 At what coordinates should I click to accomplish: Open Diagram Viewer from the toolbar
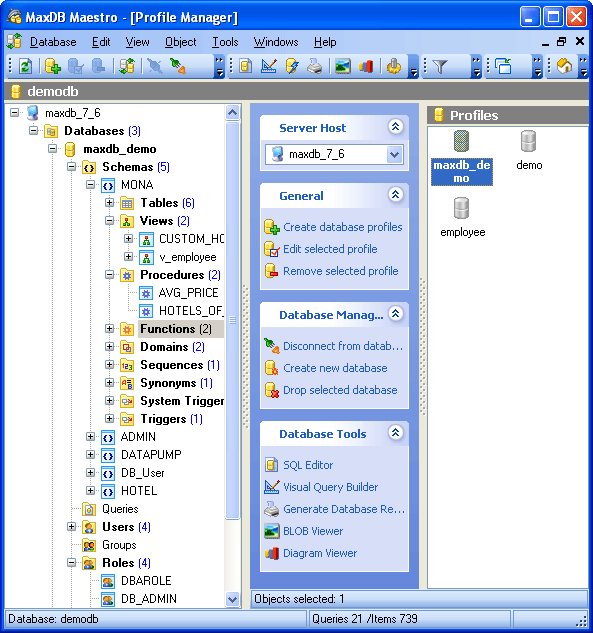(366, 66)
